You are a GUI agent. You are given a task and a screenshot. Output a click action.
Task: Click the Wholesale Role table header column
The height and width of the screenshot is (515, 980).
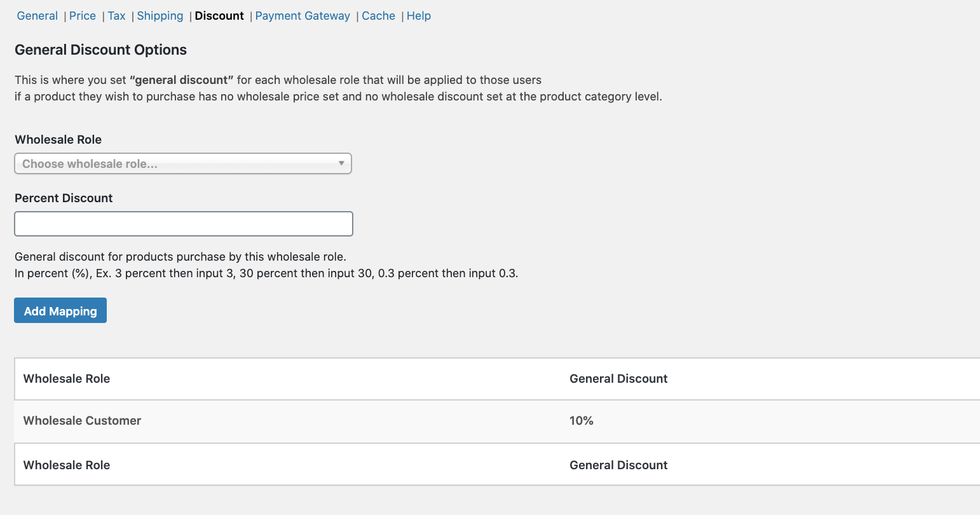click(67, 379)
